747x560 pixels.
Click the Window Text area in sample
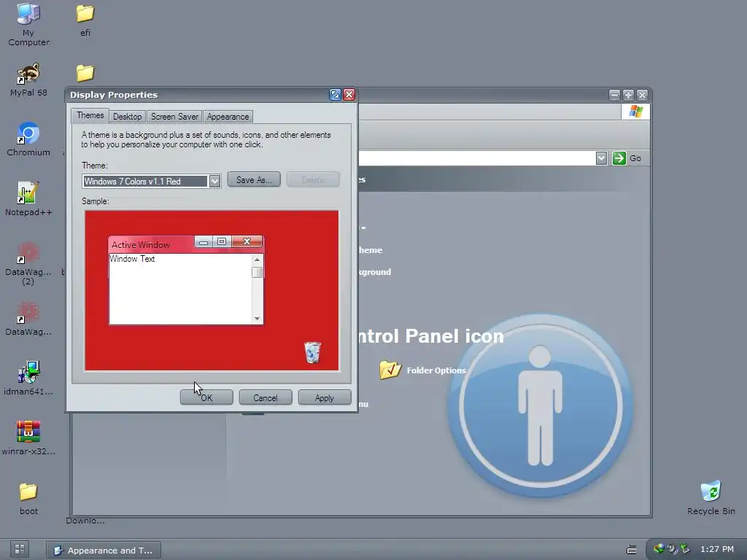pyautogui.click(x=180, y=289)
